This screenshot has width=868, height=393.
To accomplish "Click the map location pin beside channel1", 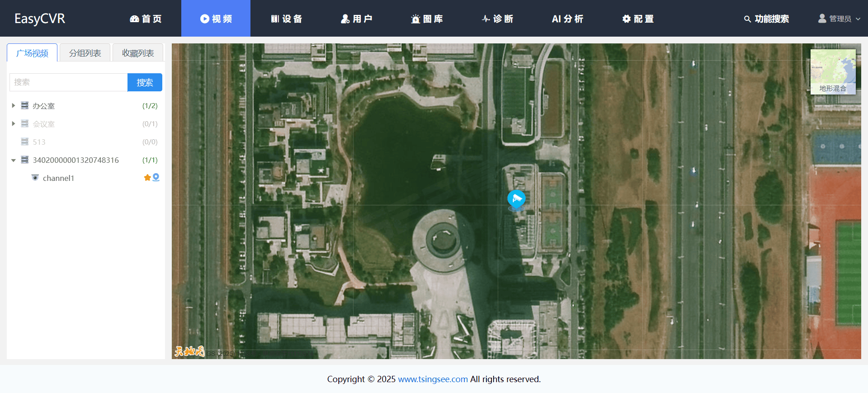I will (156, 178).
